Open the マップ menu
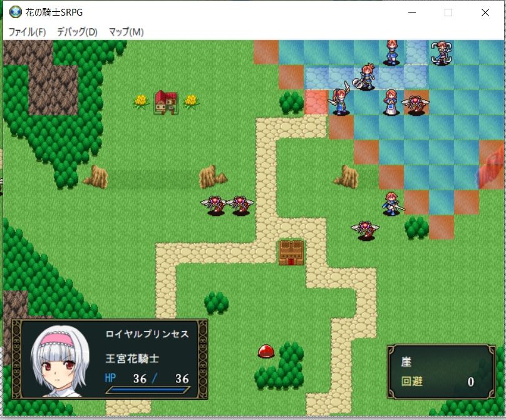Image resolution: width=506 pixels, height=420 pixels. (125, 31)
